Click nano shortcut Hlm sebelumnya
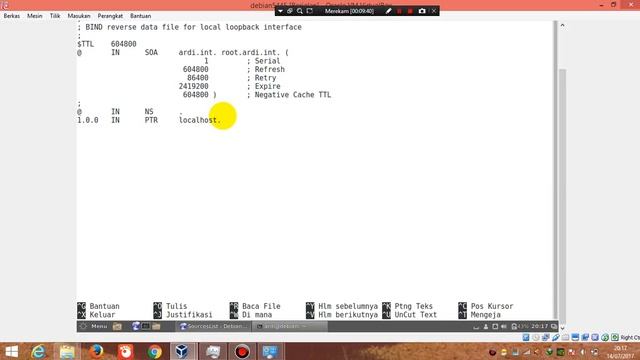Viewport: 640px width, 360px height. 342,306
